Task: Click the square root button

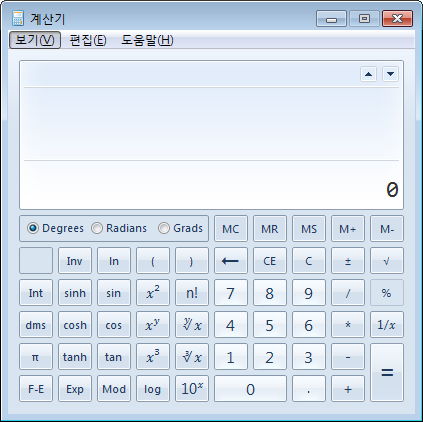Action: (387, 261)
